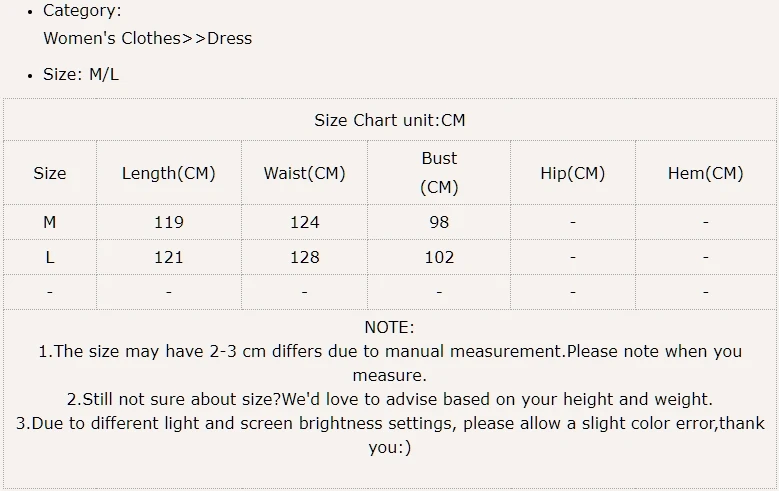Click the bust value 98
This screenshot has width=779, height=491.
point(439,222)
